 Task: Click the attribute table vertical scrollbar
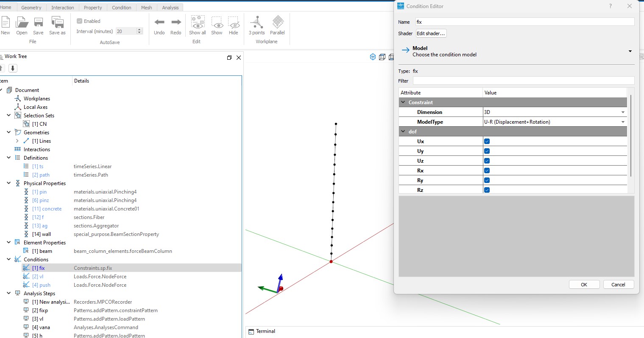click(631, 136)
